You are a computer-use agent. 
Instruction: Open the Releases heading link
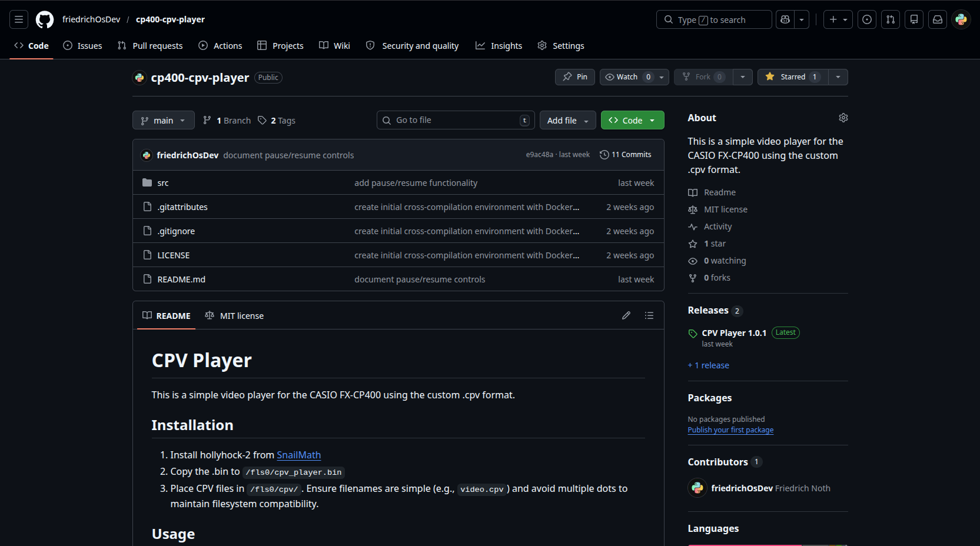pyautogui.click(x=708, y=311)
